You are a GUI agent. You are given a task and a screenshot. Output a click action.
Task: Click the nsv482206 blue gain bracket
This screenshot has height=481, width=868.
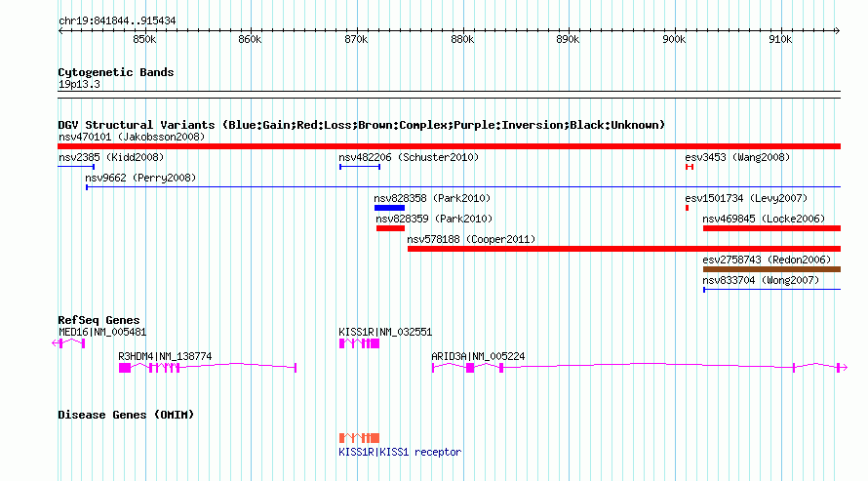click(360, 167)
